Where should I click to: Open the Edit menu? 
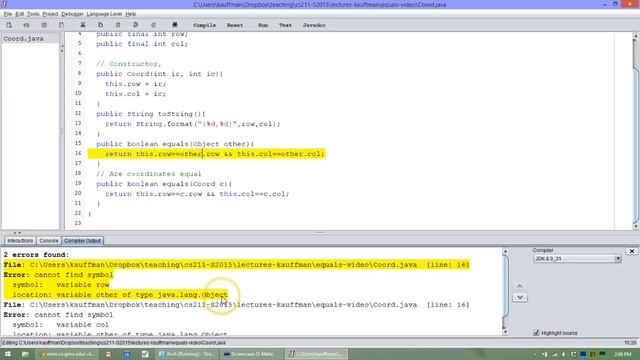coord(20,14)
